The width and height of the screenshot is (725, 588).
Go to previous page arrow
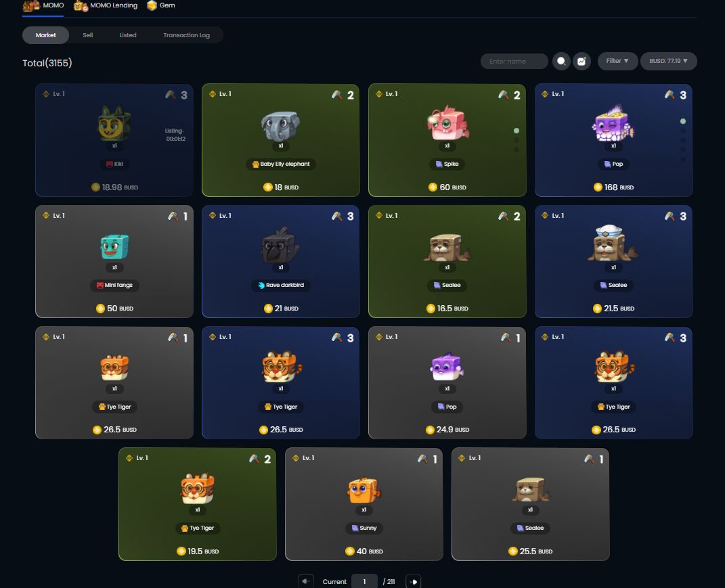[305, 581]
